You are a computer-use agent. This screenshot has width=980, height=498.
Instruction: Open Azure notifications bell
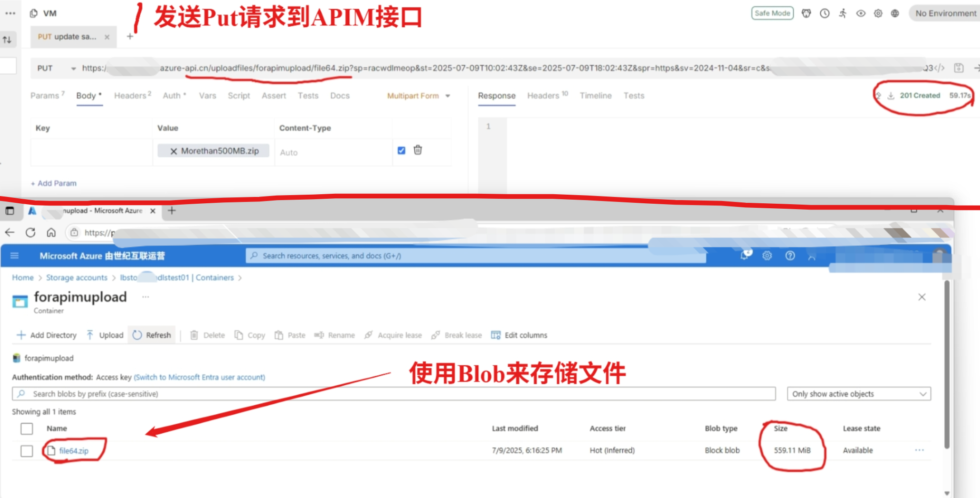pyautogui.click(x=744, y=256)
